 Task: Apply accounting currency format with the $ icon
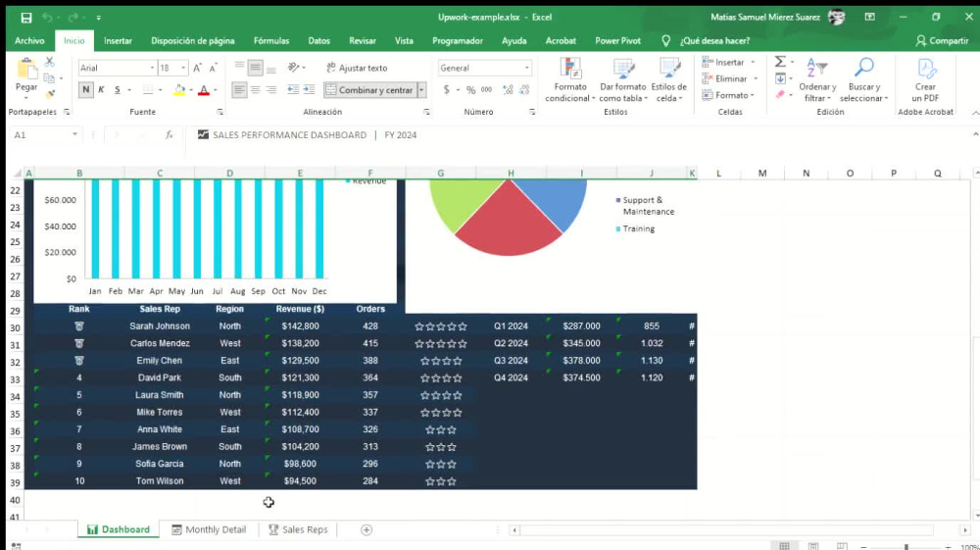(446, 90)
